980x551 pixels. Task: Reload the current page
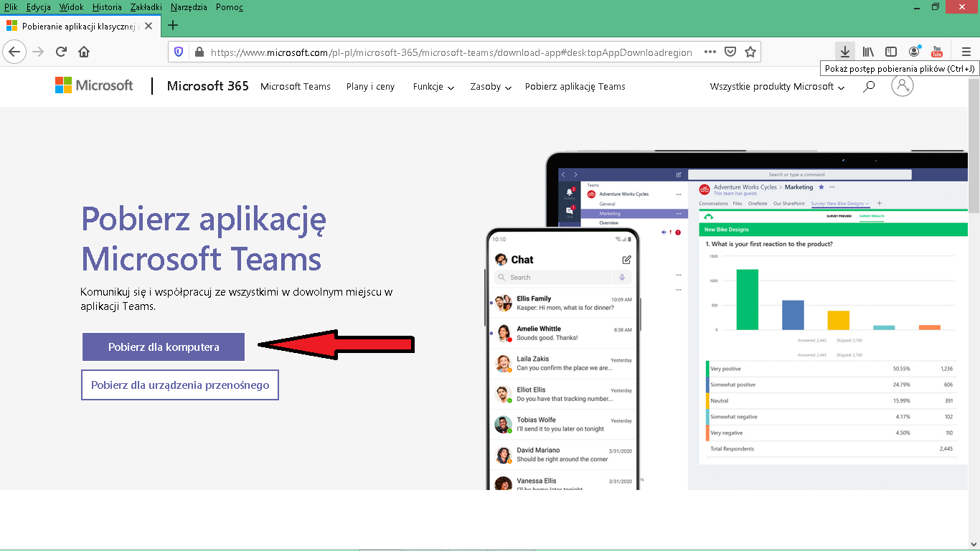tap(61, 52)
